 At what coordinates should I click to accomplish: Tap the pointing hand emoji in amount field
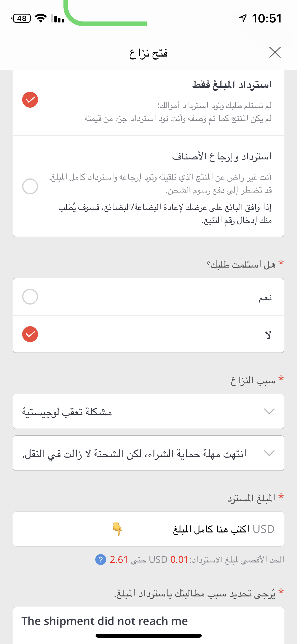click(x=117, y=529)
